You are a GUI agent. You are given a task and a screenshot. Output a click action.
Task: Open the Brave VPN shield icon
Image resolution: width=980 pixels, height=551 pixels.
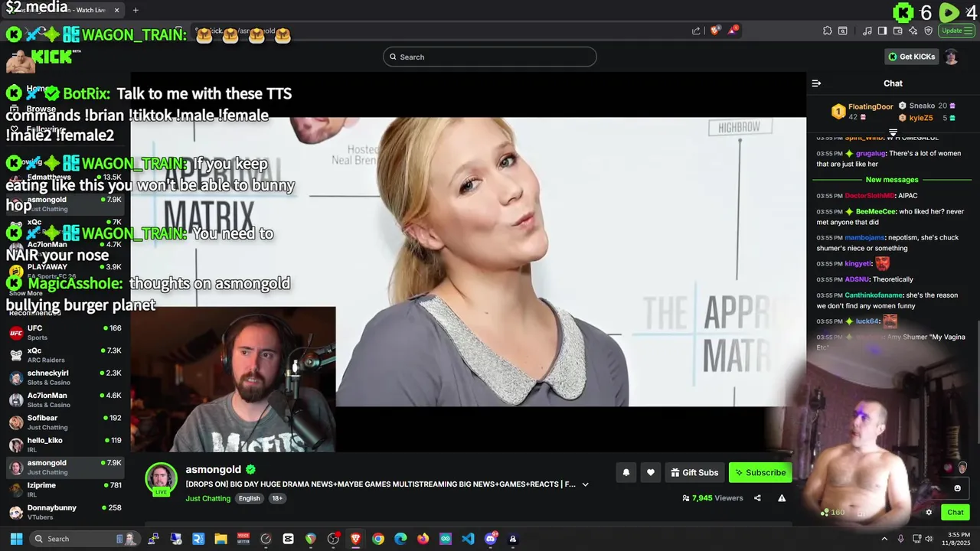(x=929, y=31)
